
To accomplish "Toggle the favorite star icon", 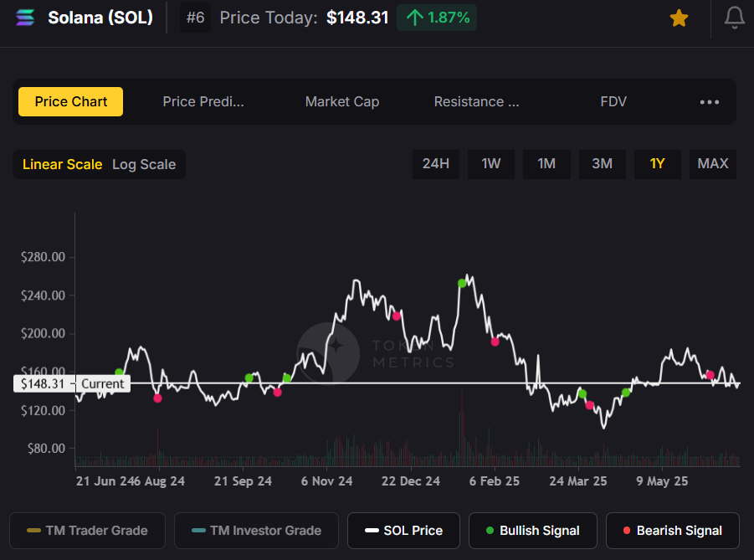I will click(x=679, y=18).
